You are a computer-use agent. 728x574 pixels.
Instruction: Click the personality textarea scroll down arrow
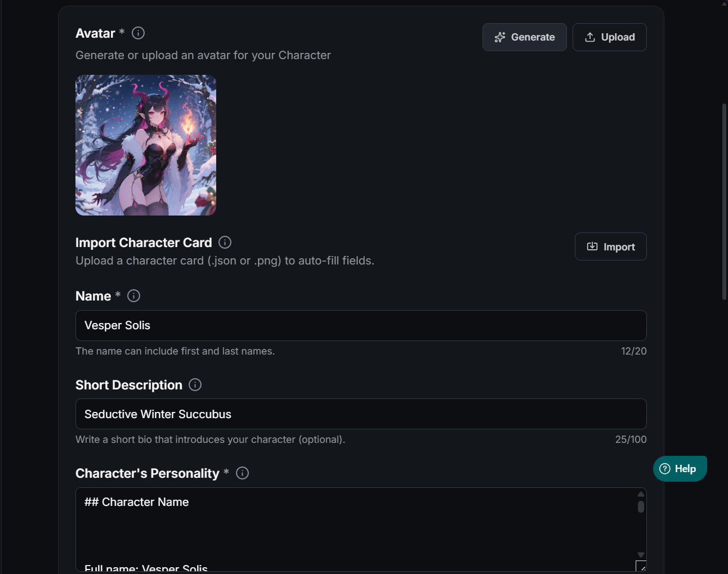pos(641,555)
